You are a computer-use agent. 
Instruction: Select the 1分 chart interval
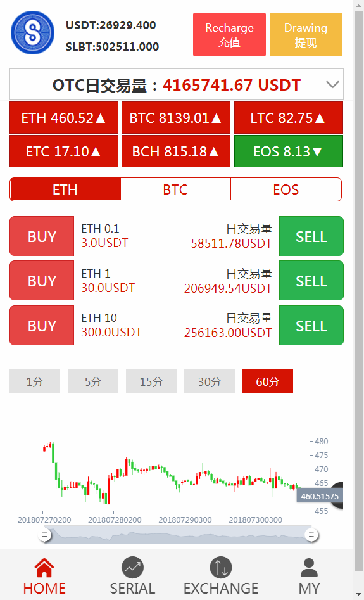point(35,381)
